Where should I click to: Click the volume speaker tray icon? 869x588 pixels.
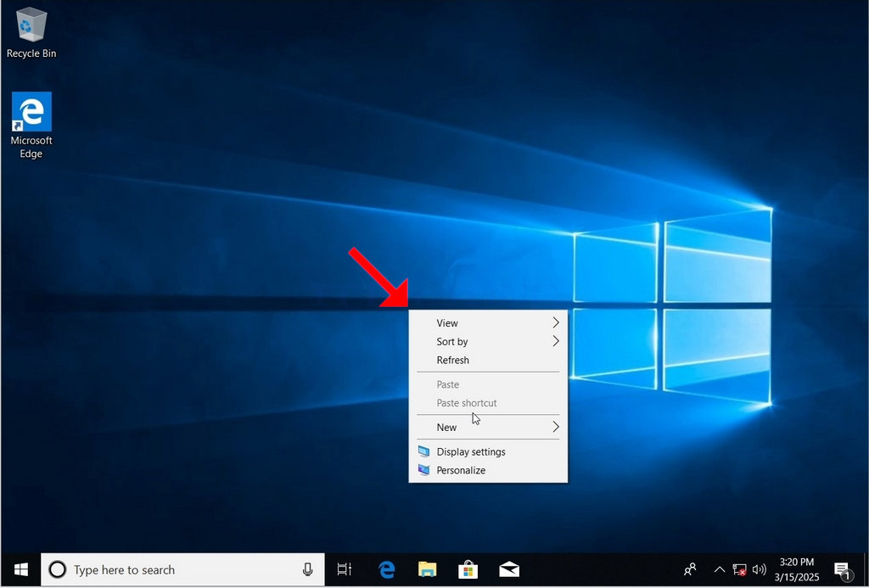pyautogui.click(x=760, y=569)
